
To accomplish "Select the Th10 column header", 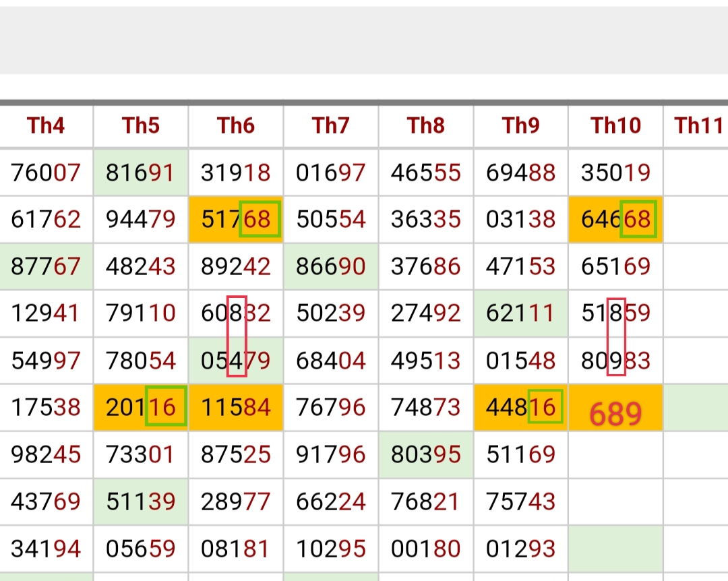I will (615, 126).
